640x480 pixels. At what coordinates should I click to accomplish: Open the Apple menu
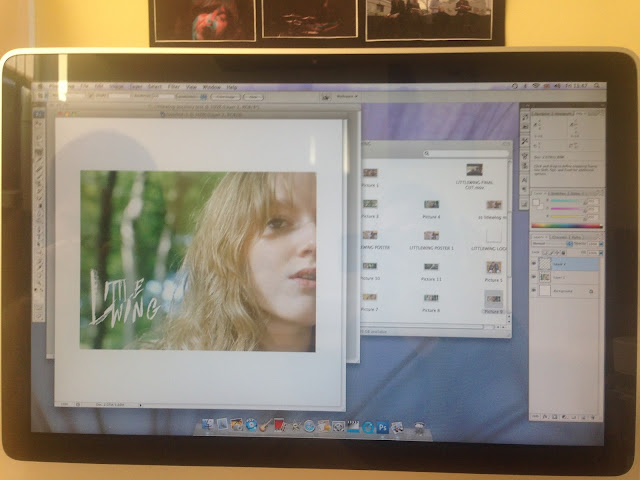click(40, 86)
